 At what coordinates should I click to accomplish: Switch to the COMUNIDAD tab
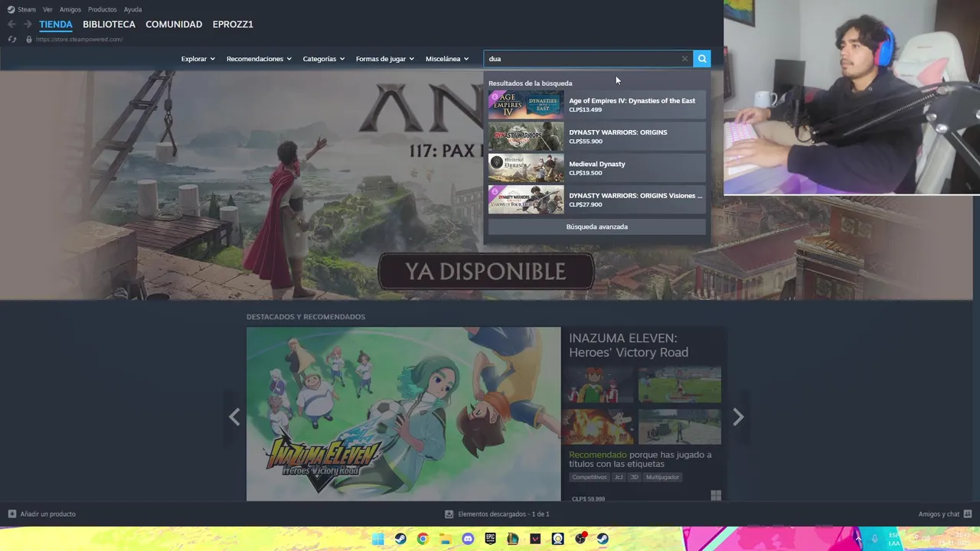point(174,24)
